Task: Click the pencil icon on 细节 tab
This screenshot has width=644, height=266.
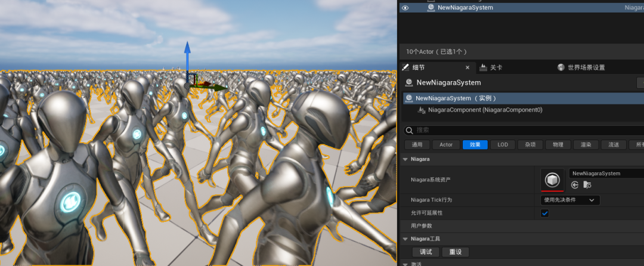Action: (x=405, y=67)
